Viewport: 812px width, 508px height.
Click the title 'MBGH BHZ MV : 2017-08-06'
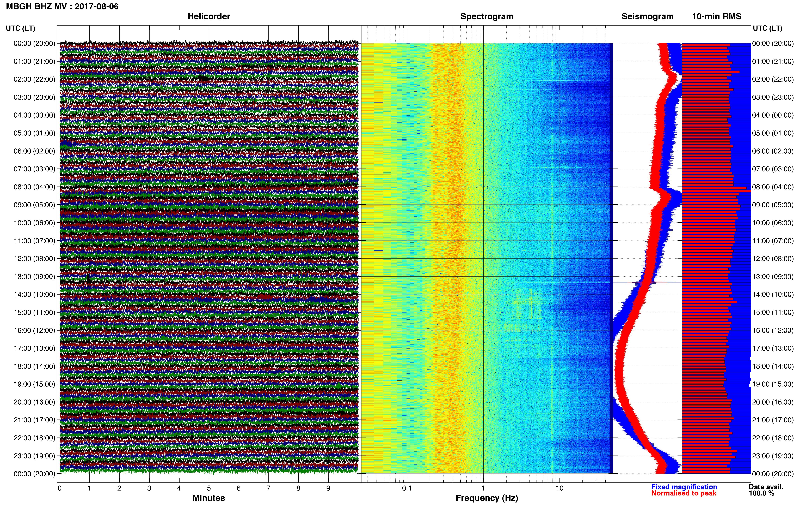[x=62, y=6]
